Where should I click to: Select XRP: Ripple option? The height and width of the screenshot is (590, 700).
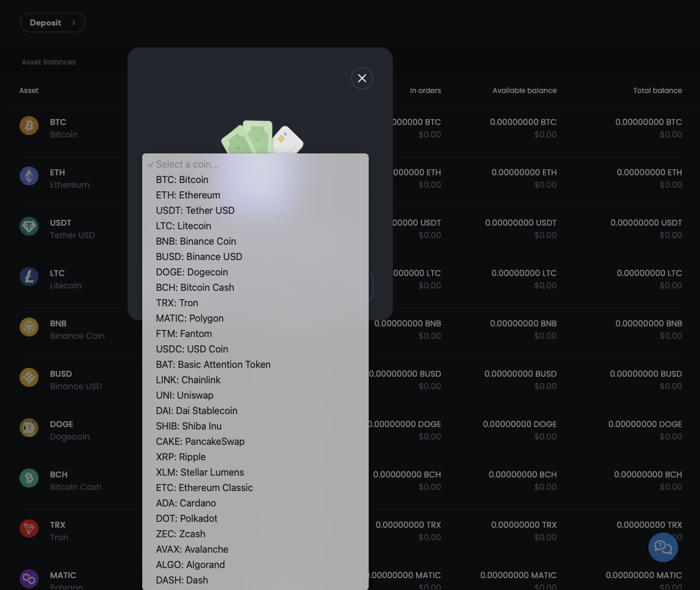[255, 457]
